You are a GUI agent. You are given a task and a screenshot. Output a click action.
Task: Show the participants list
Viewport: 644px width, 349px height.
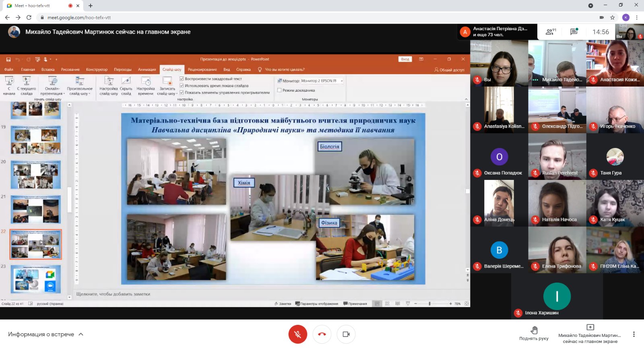pyautogui.click(x=550, y=32)
